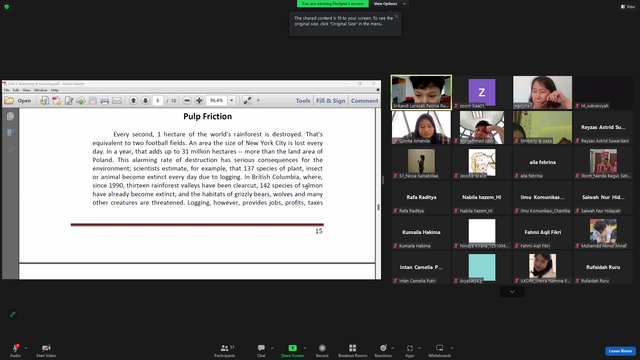The width and height of the screenshot is (640, 360).
Task: Select Fahmi Aqil Fikri's participant tile
Action: [542, 232]
